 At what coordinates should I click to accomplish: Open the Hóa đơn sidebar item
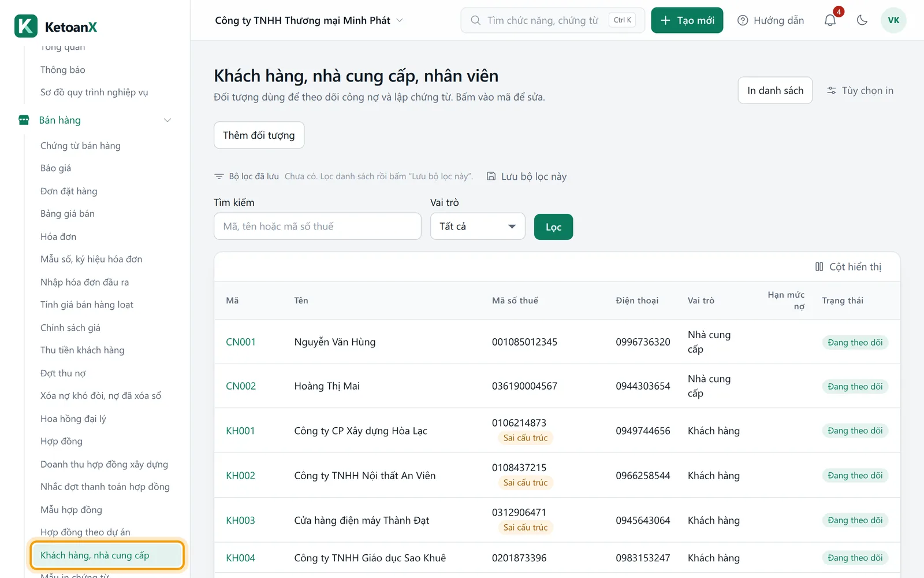click(58, 236)
